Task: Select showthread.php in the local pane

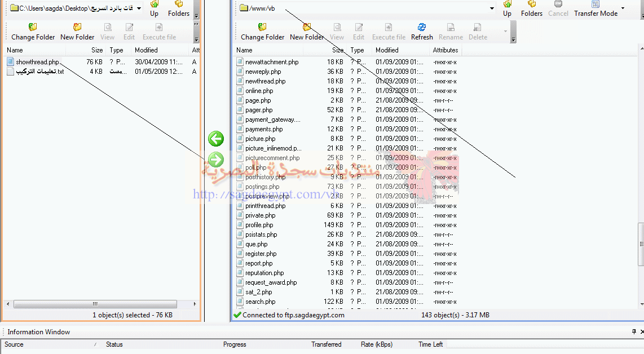Action: point(37,62)
